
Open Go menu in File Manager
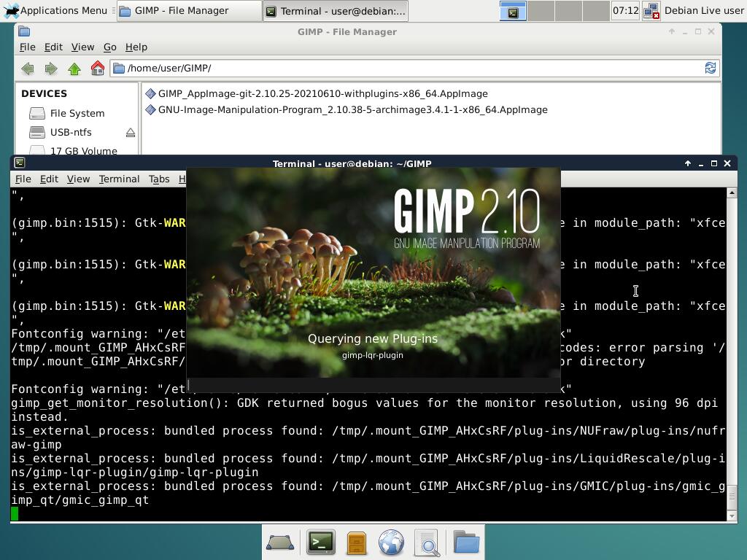click(109, 47)
